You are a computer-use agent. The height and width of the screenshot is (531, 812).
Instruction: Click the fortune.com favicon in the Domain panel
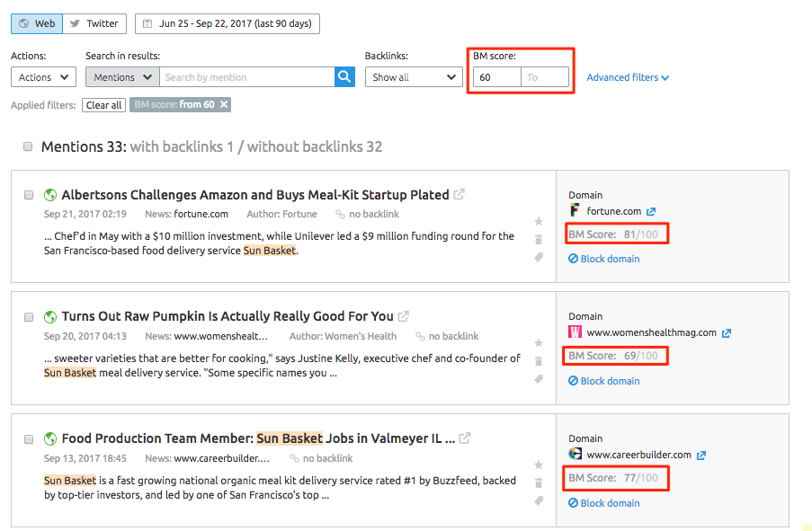(x=575, y=210)
